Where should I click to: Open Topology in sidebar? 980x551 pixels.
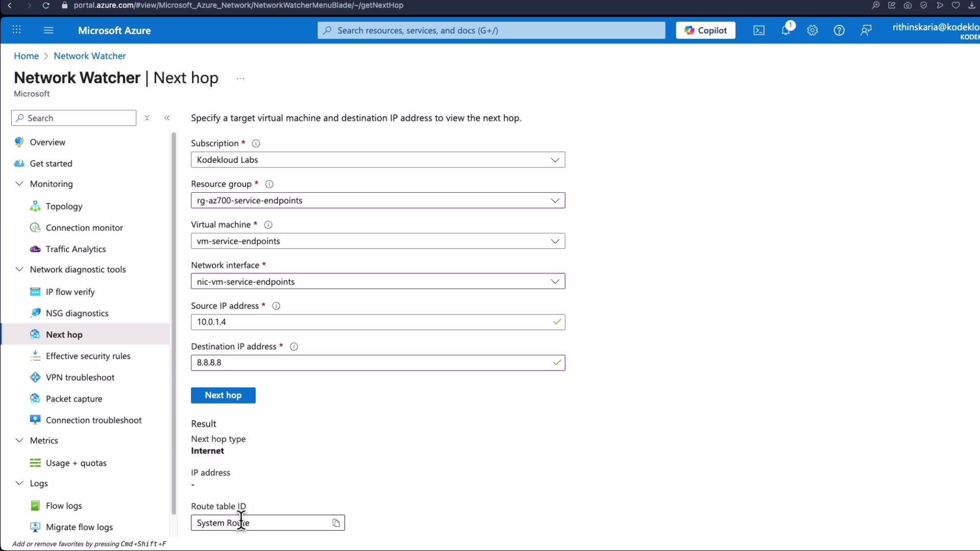tap(64, 206)
